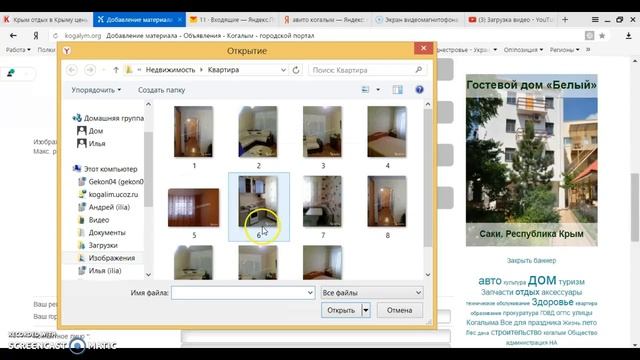Click Недвижимость in the path bar
The width and height of the screenshot is (640, 360).
point(171,70)
